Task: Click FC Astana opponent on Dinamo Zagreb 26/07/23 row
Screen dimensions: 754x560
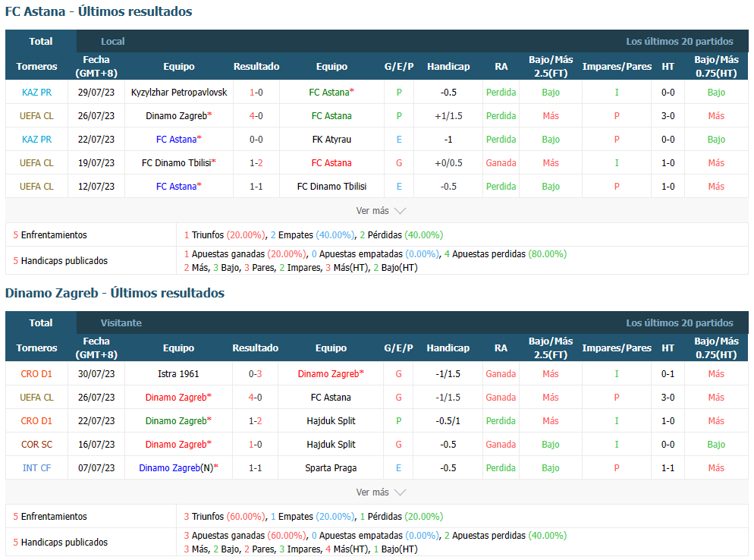Action: tap(331, 398)
